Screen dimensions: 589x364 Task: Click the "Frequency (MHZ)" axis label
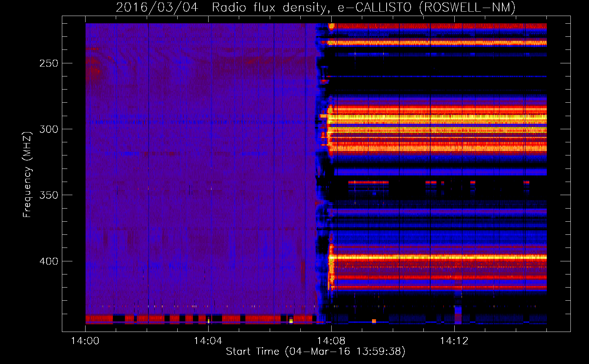click(27, 174)
